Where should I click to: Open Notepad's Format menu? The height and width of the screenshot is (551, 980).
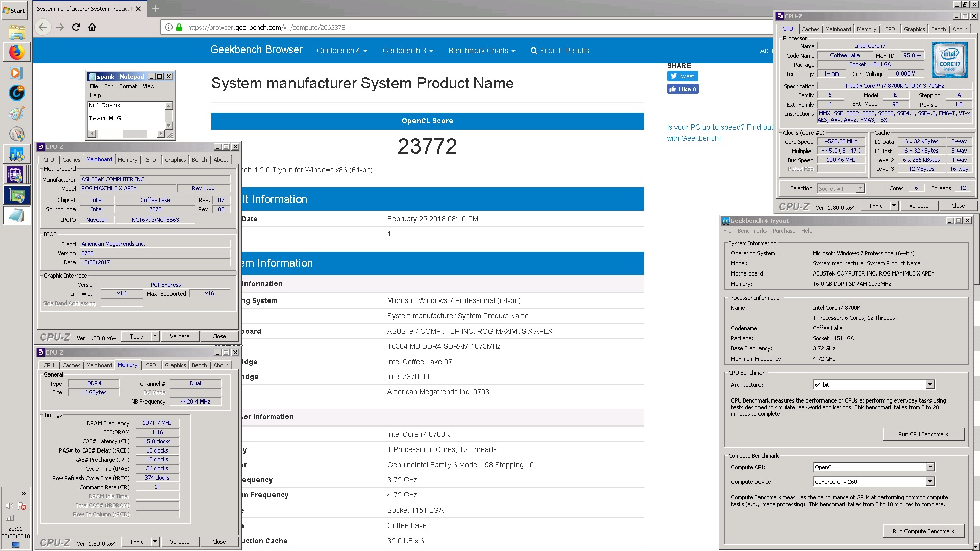128,86
